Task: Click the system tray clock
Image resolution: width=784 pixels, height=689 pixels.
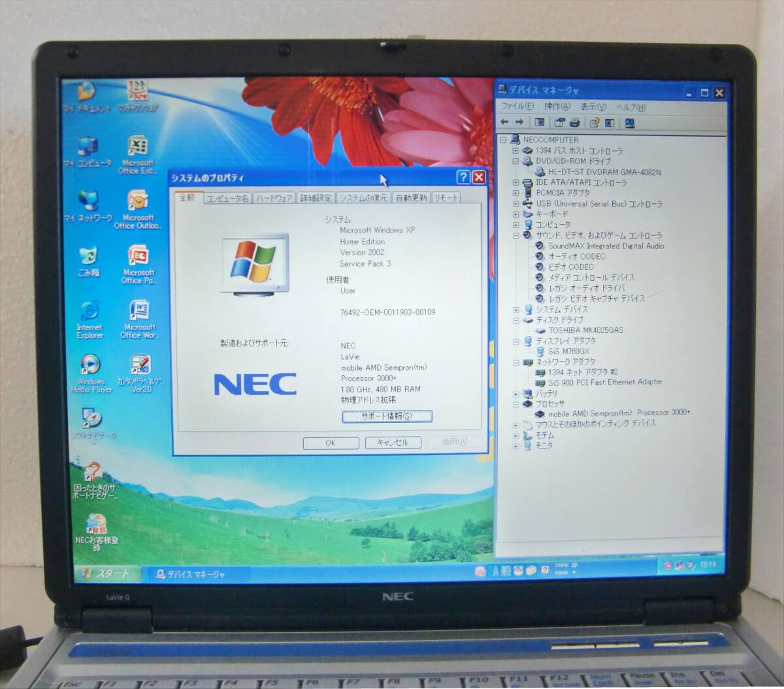Action: coord(708,564)
